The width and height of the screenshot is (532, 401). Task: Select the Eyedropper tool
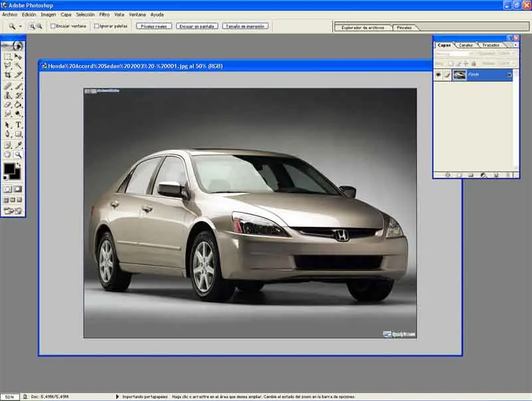click(x=19, y=145)
